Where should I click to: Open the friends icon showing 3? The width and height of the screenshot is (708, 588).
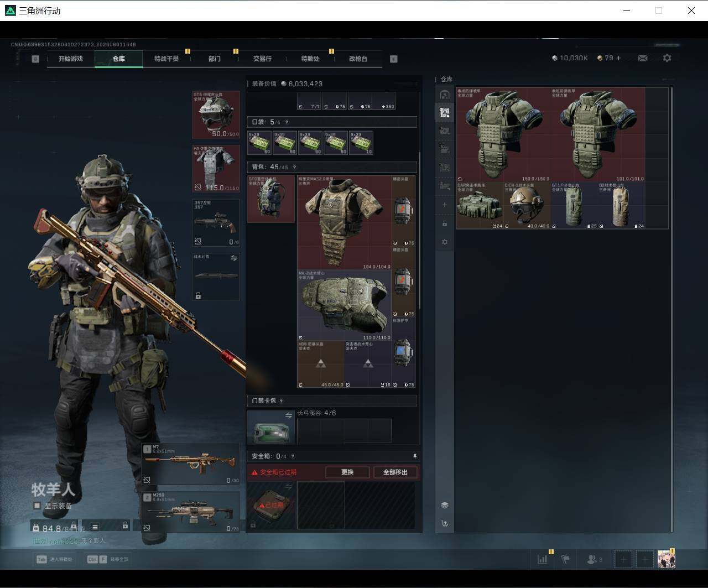pyautogui.click(x=594, y=559)
